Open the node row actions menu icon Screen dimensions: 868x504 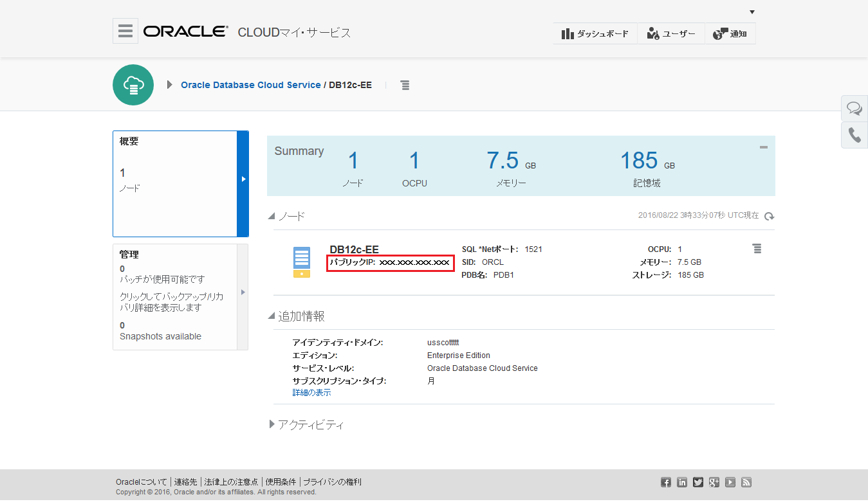point(757,248)
